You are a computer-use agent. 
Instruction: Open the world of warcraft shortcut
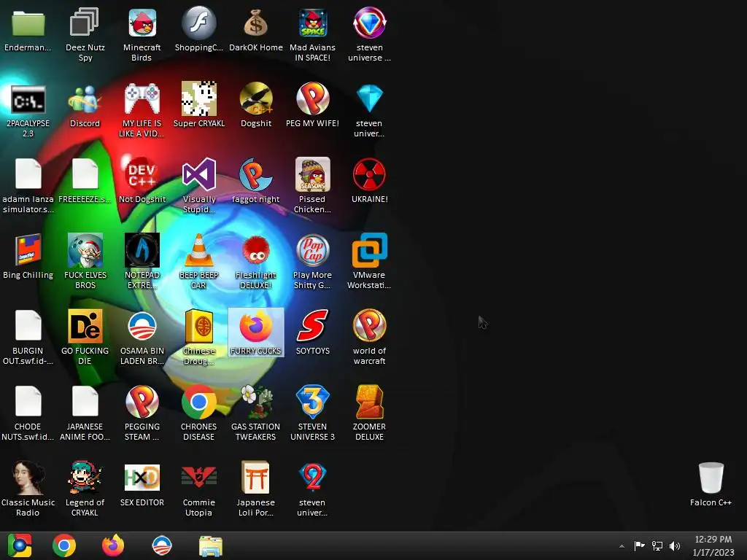click(369, 326)
